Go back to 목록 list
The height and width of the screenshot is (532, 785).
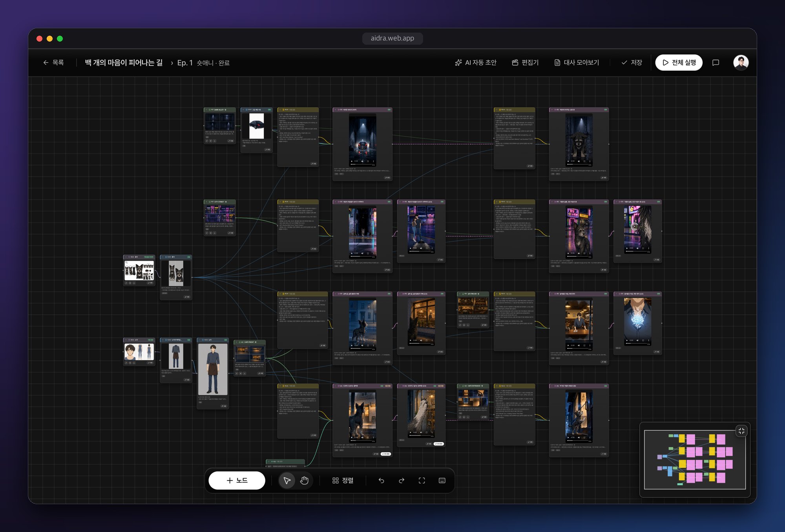pyautogui.click(x=53, y=63)
